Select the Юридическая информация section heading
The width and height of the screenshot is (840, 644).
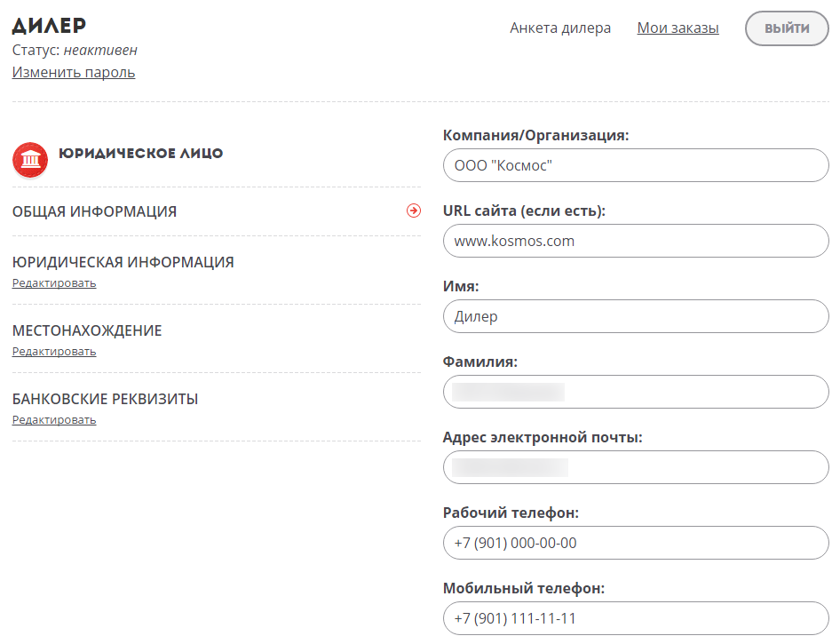tap(123, 262)
